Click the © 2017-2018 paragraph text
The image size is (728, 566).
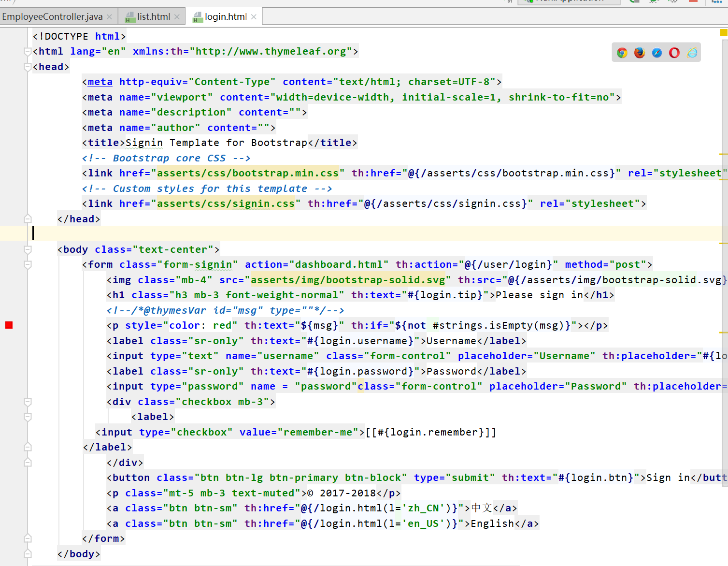click(342, 493)
